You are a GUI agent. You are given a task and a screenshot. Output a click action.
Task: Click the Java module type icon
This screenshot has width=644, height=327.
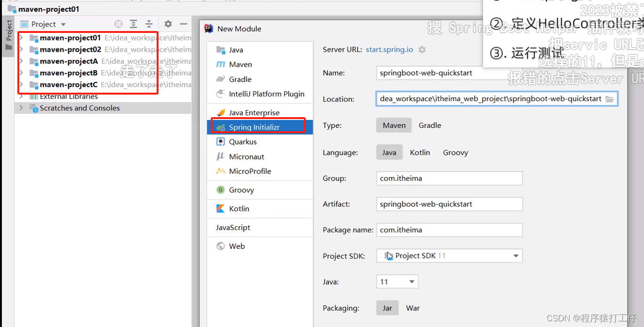(x=220, y=50)
